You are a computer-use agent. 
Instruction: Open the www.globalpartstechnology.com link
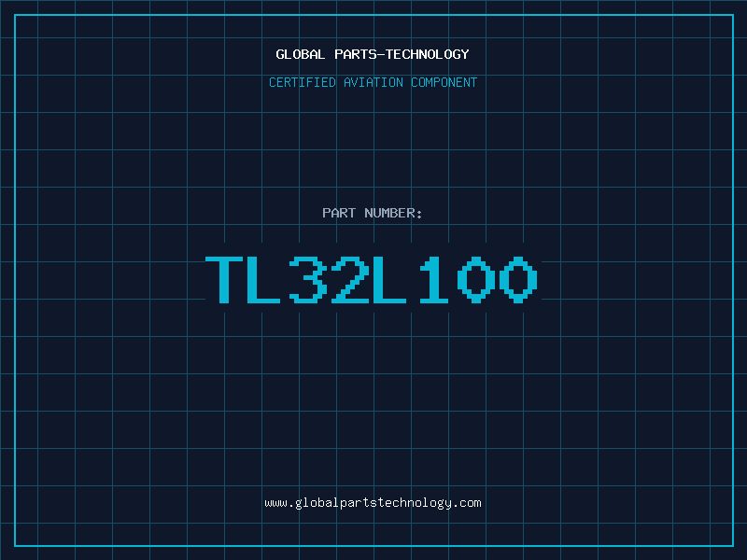373,503
